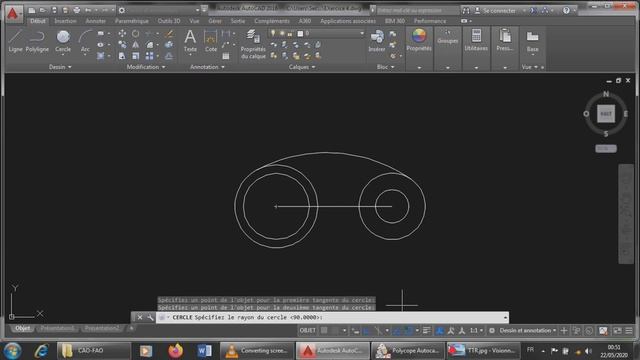This screenshot has height=360, width=640.
Task: Open the Windows Start button
Action: tap(12, 351)
